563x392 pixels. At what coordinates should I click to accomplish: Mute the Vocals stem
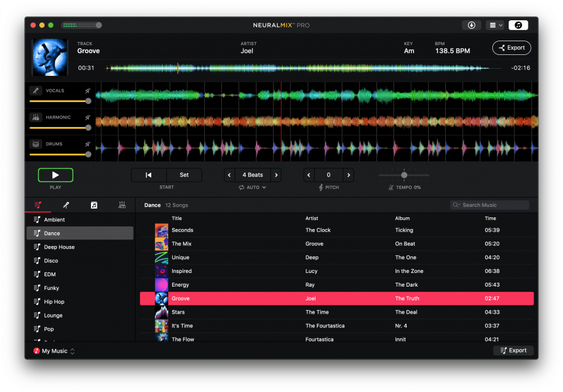pos(88,91)
